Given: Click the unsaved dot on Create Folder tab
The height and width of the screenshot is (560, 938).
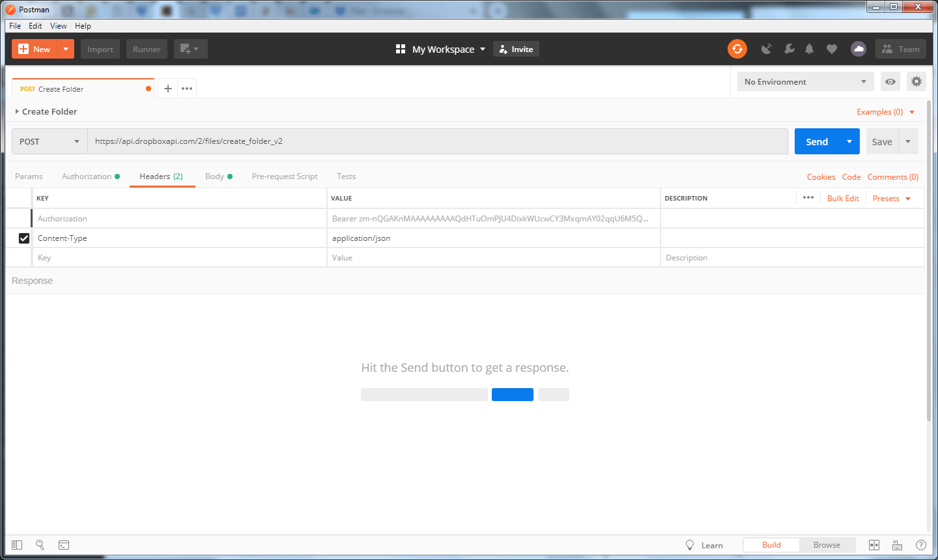Looking at the screenshot, I should [149, 89].
